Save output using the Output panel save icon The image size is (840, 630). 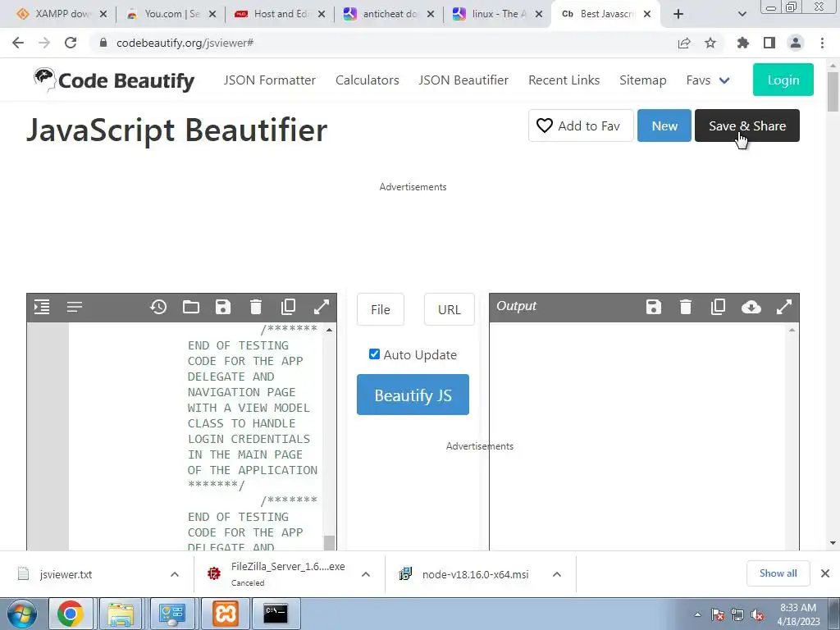click(654, 307)
